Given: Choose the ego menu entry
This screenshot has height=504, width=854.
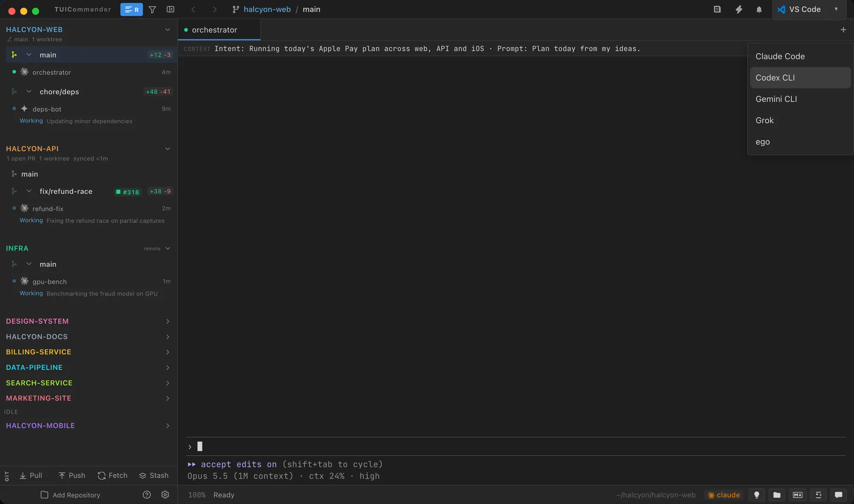Looking at the screenshot, I should pos(800,142).
